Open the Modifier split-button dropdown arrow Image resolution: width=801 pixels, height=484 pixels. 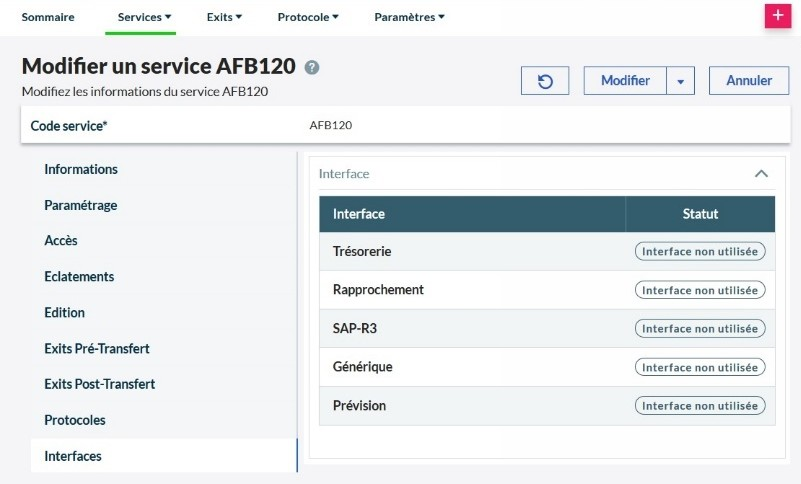click(679, 81)
